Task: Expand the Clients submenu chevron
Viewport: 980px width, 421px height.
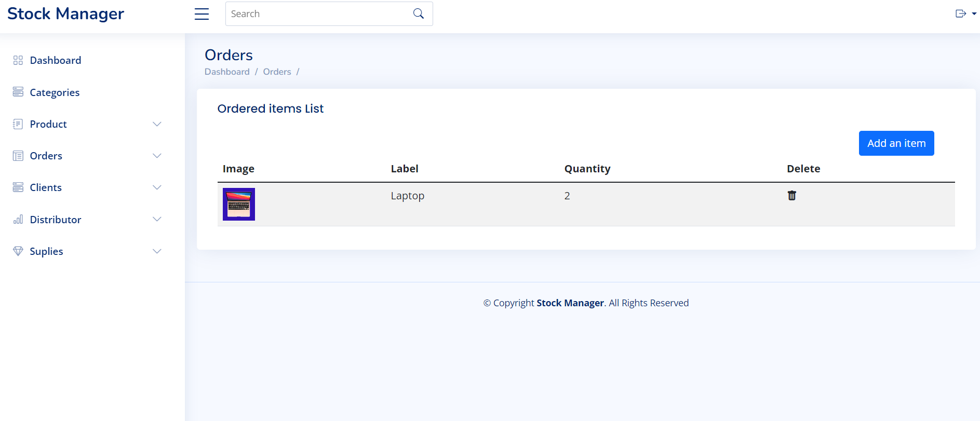Action: (157, 187)
